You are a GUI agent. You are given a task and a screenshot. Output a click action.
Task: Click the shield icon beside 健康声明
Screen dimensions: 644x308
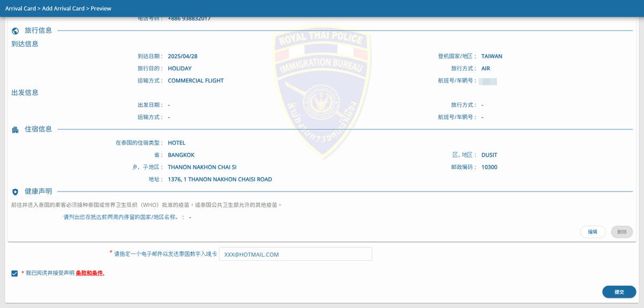tap(15, 192)
